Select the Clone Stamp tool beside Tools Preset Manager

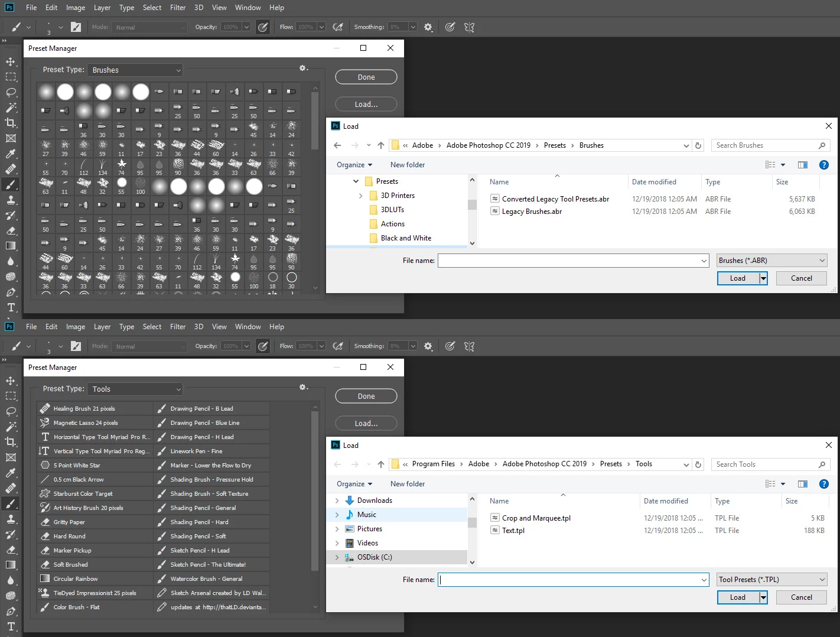pyautogui.click(x=11, y=519)
